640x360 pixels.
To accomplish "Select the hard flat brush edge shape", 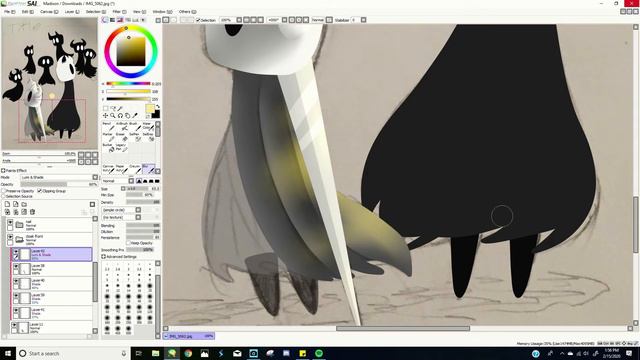I will (157, 181).
